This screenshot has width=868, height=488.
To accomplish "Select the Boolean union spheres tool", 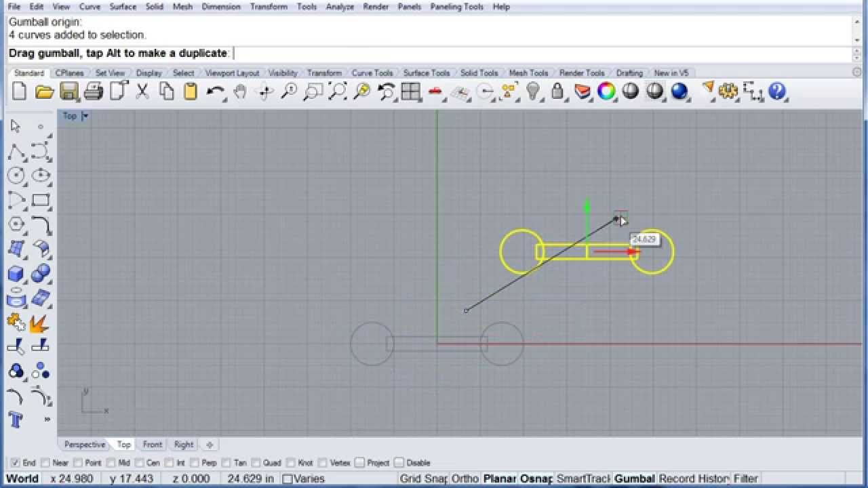I will tap(41, 273).
